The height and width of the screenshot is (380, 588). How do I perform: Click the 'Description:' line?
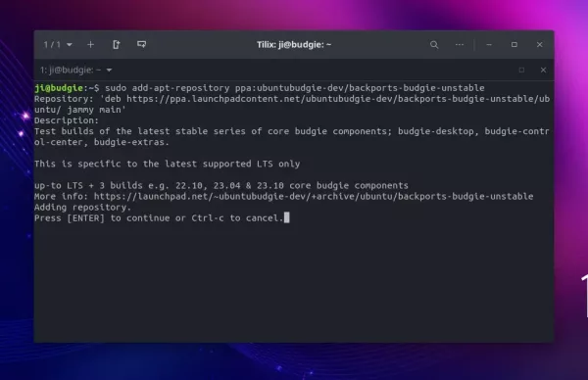click(x=67, y=120)
